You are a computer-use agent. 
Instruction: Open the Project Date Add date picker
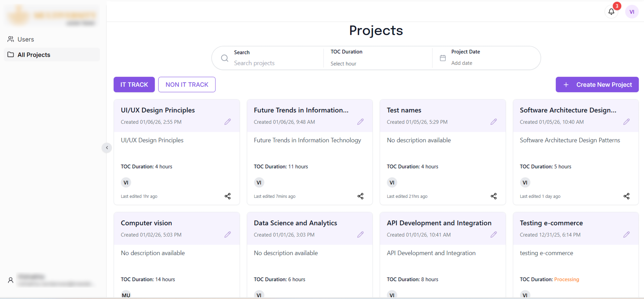tap(461, 63)
